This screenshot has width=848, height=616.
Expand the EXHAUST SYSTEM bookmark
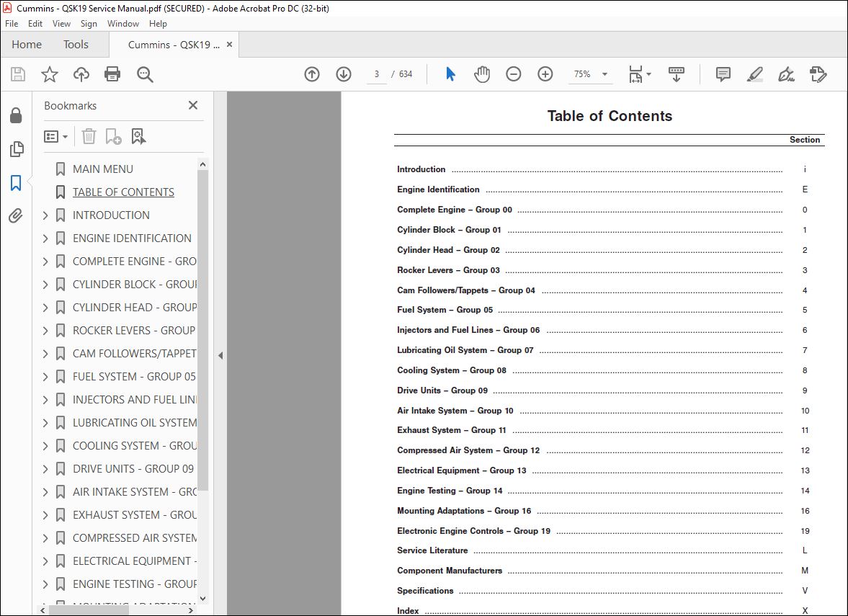point(45,515)
